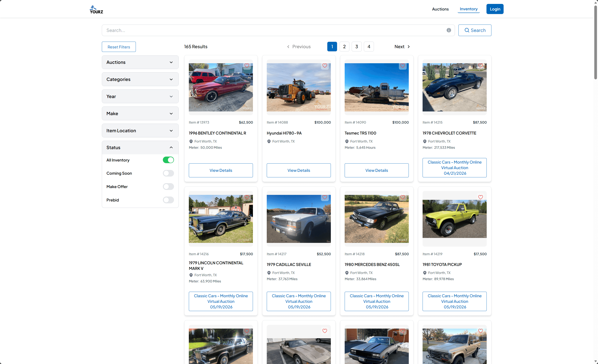The height and width of the screenshot is (364, 598).
Task: Favorite the Hyundai HI780-9A heart icon
Action: [x=324, y=66]
